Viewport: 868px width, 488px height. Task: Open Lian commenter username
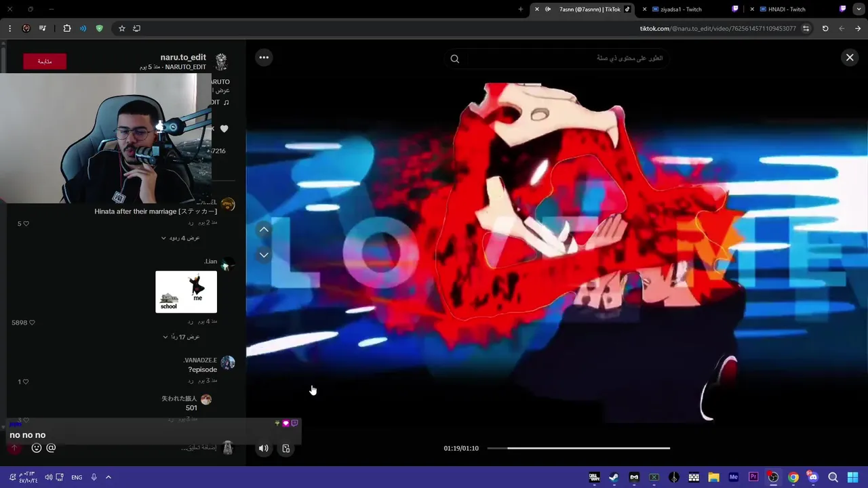tap(210, 262)
